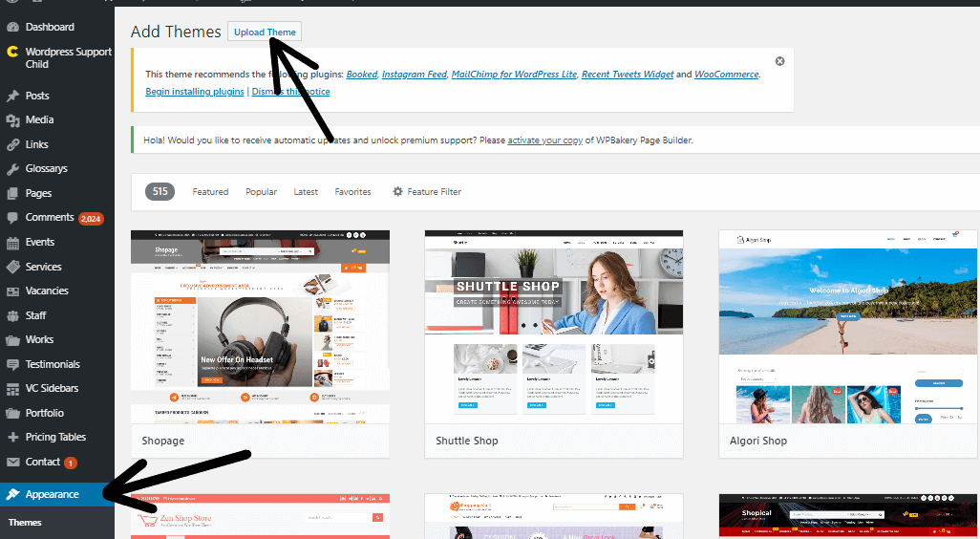Click the Services tag icon

pos(12,267)
